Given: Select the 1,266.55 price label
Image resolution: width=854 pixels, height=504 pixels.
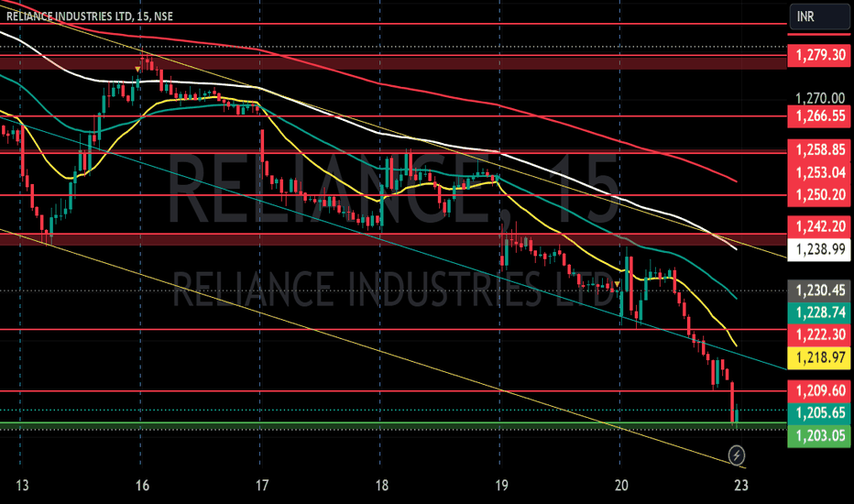Looking at the screenshot, I should point(820,116).
